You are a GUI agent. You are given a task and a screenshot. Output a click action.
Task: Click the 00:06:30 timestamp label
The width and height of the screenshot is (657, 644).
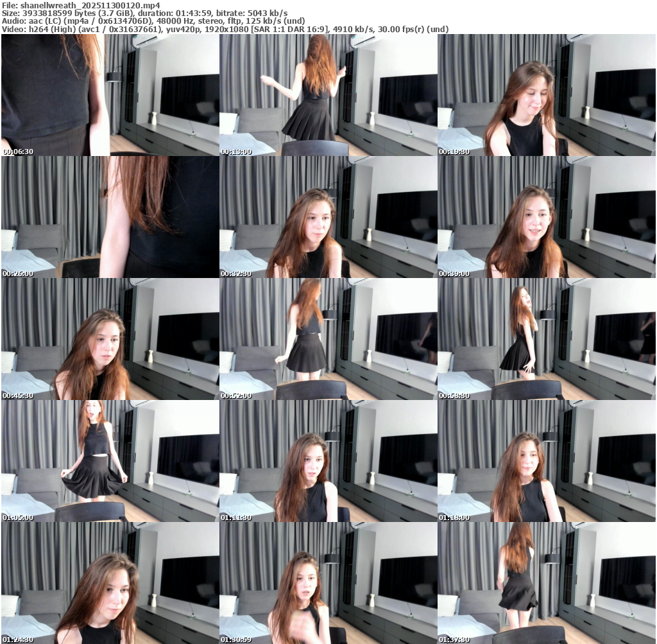18,152
